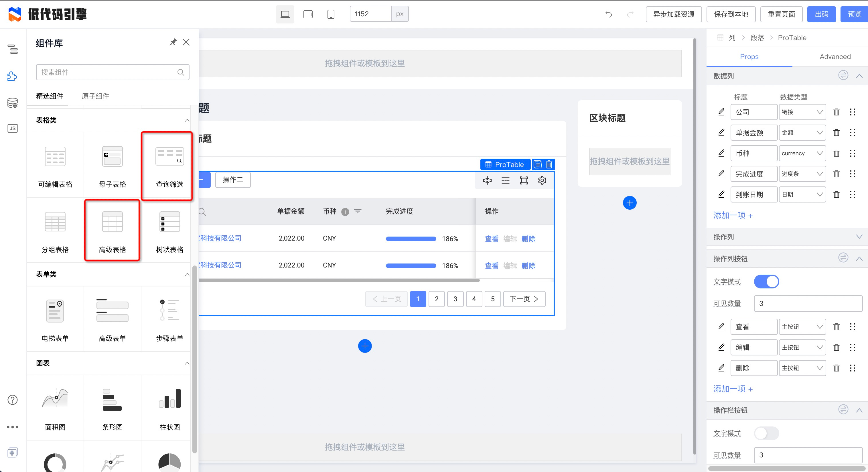Open the data source panel icon
The image size is (868, 472).
(13, 103)
